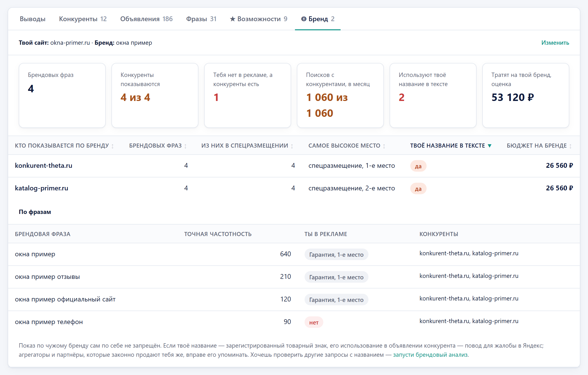Open the Объявления 186 tab
This screenshot has width=588, height=375.
coord(146,19)
